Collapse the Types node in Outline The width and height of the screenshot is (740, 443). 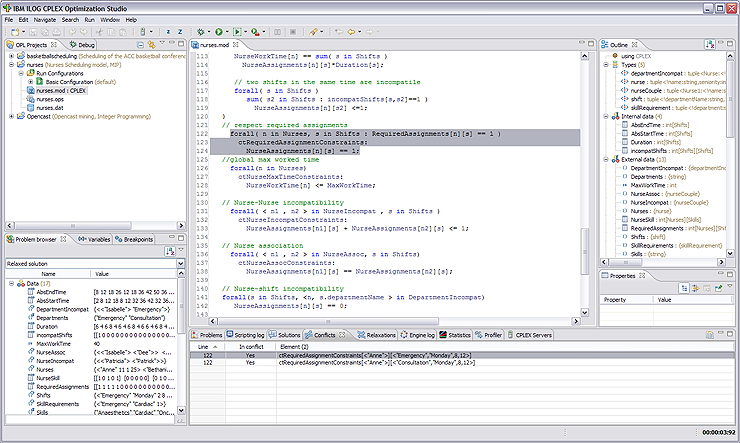pyautogui.click(x=606, y=64)
